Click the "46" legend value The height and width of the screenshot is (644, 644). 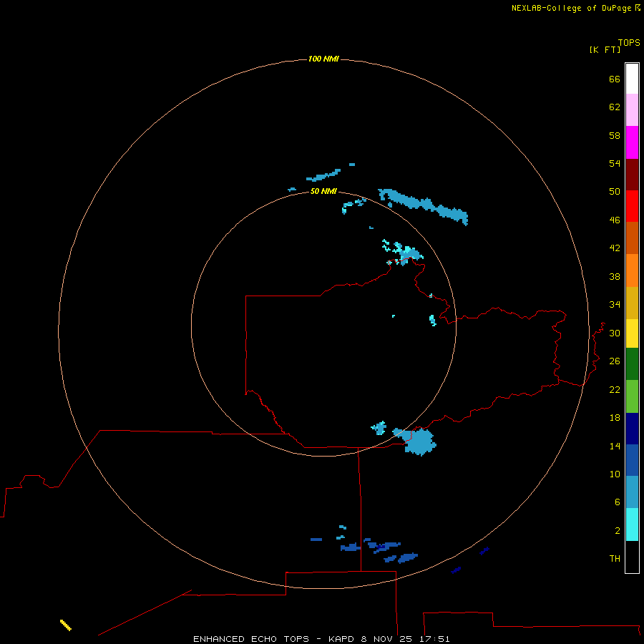point(615,220)
